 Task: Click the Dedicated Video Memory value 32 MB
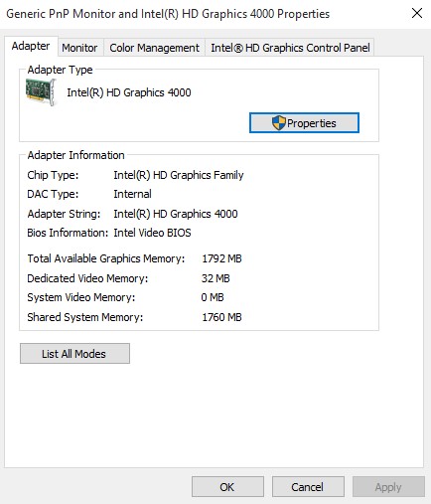pyautogui.click(x=215, y=278)
